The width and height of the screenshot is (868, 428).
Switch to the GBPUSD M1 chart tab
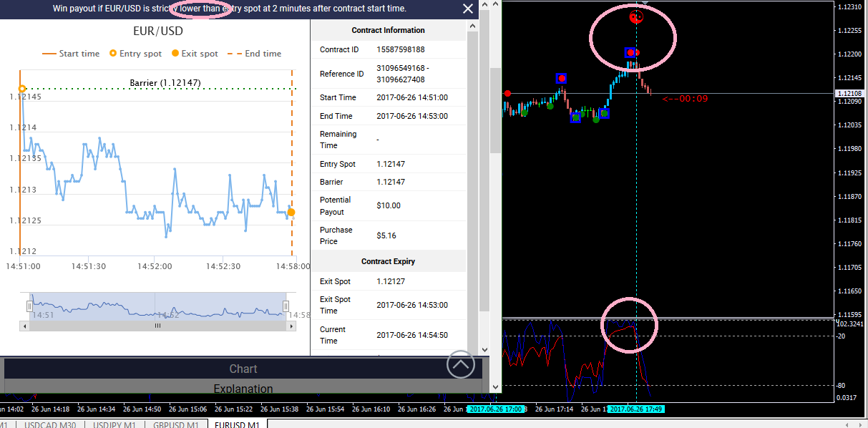[176, 425]
